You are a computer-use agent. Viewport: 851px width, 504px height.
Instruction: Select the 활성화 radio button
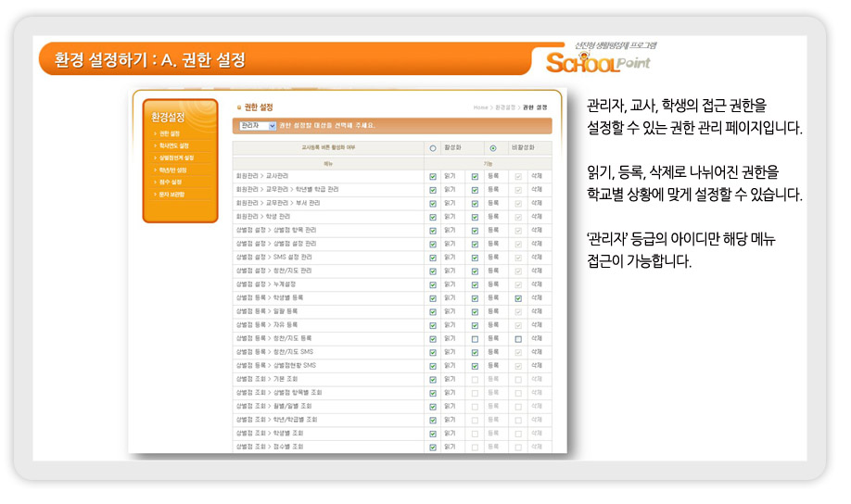(x=432, y=148)
